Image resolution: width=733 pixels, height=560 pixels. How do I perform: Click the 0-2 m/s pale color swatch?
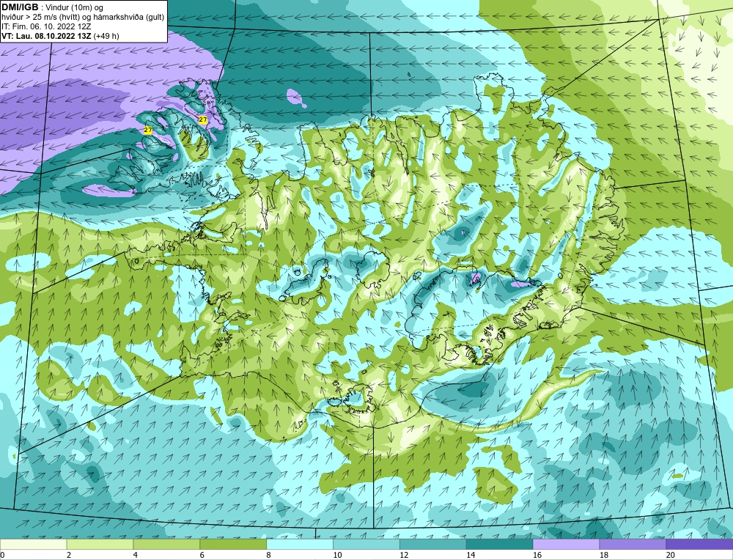point(33,544)
